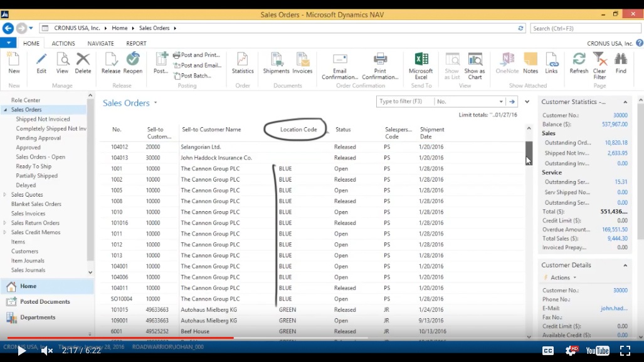644x362 pixels.
Task: Click the Reopen icon
Action: click(x=133, y=59)
